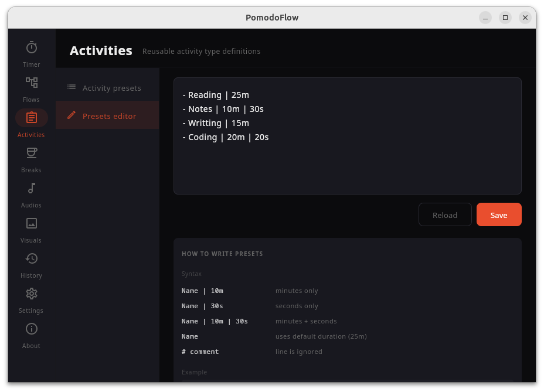The image size is (544, 392).
Task: Open Visuals using the picture icon
Action: pyautogui.click(x=31, y=223)
